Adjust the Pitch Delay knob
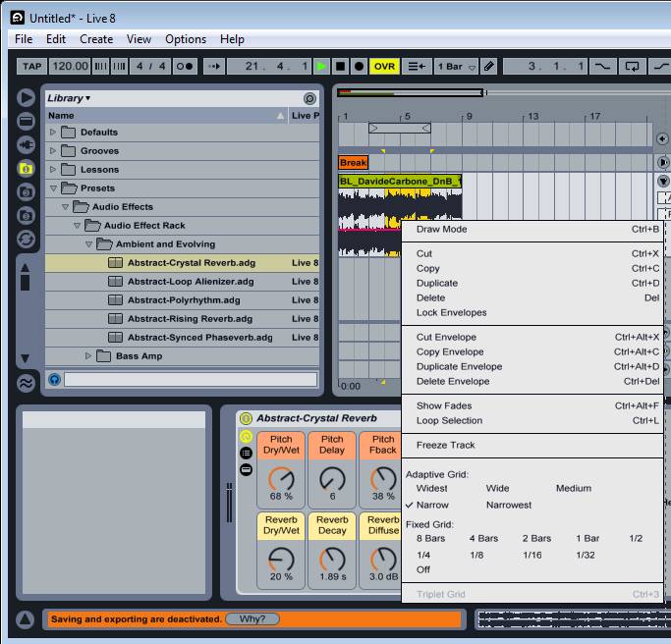 (x=332, y=479)
